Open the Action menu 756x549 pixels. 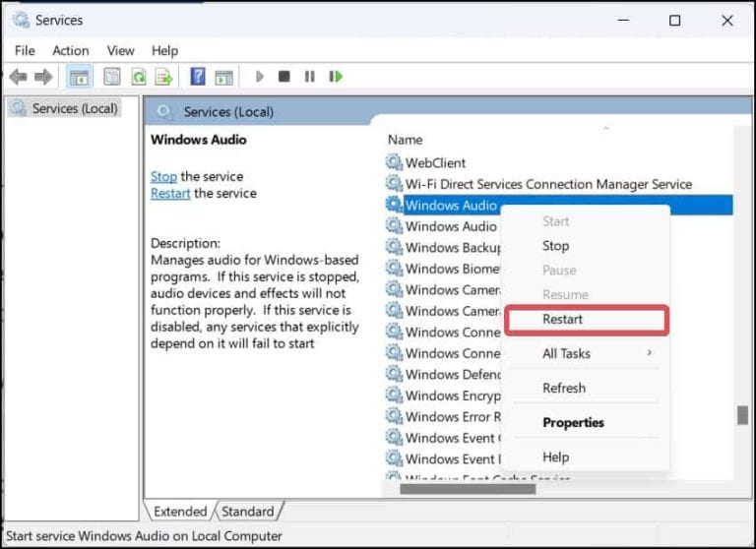[x=71, y=50]
